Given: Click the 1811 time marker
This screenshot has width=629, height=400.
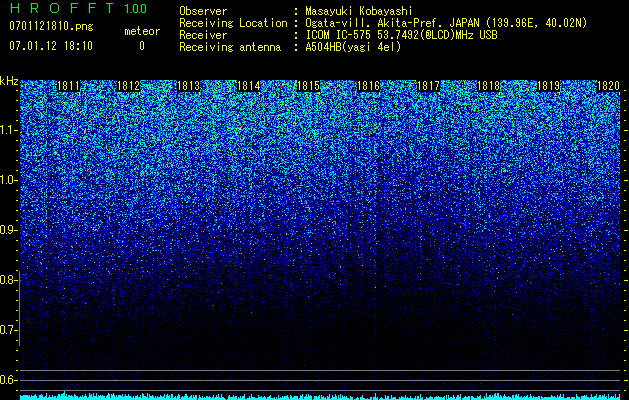Looking at the screenshot, I should pyautogui.click(x=69, y=86).
